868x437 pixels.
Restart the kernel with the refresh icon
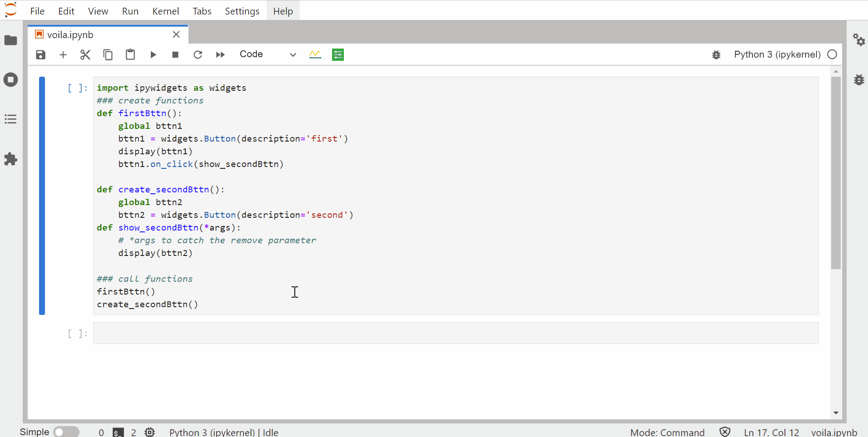[x=198, y=54]
